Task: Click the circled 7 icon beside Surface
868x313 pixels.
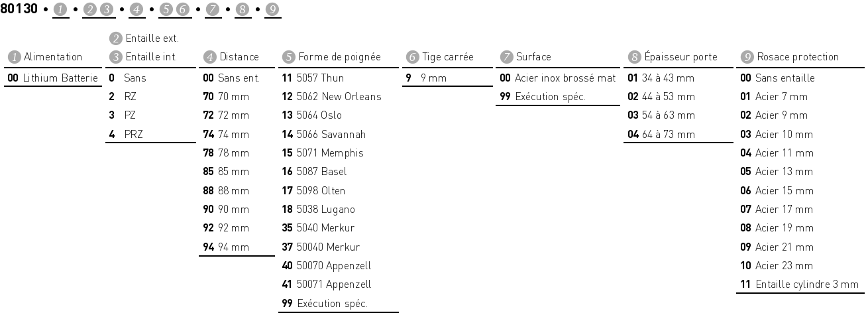Action: pyautogui.click(x=505, y=57)
